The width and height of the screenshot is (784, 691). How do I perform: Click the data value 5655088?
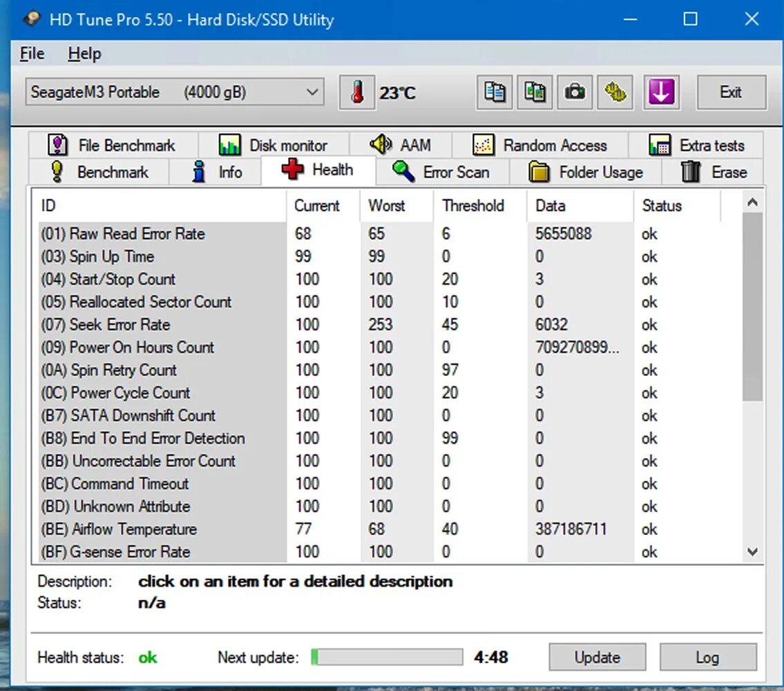(x=564, y=234)
